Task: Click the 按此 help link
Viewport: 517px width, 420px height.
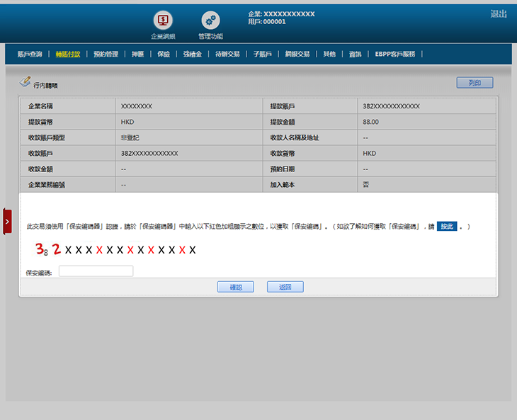Action: tap(446, 226)
